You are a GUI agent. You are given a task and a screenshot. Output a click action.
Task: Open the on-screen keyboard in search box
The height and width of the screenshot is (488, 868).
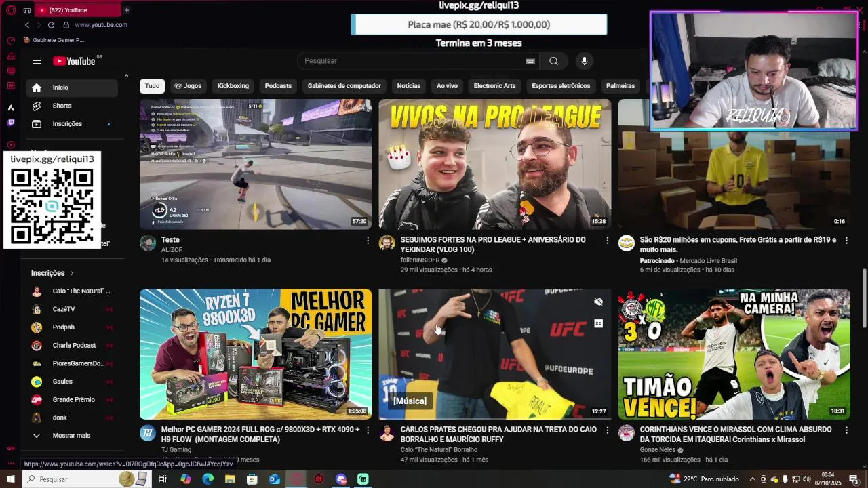pos(530,61)
